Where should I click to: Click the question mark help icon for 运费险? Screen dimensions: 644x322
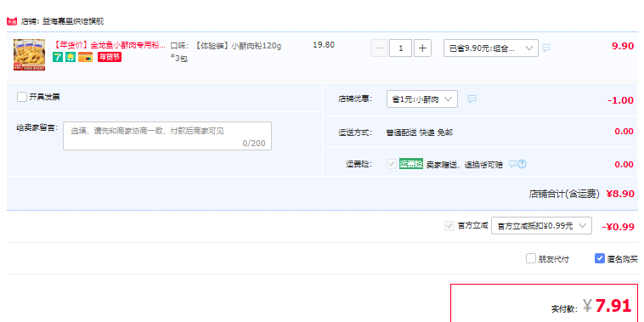point(522,164)
